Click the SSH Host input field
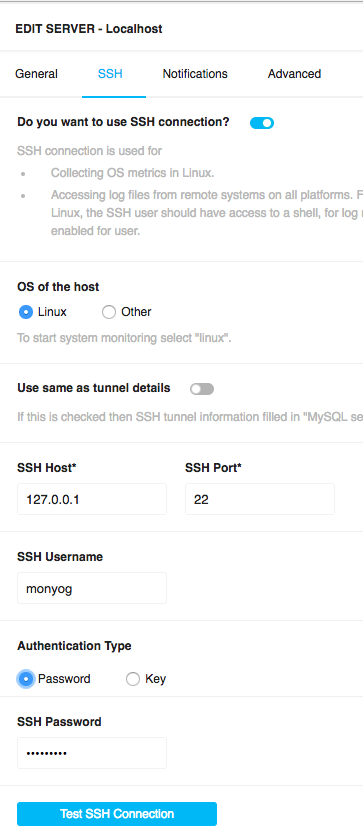 point(92,499)
